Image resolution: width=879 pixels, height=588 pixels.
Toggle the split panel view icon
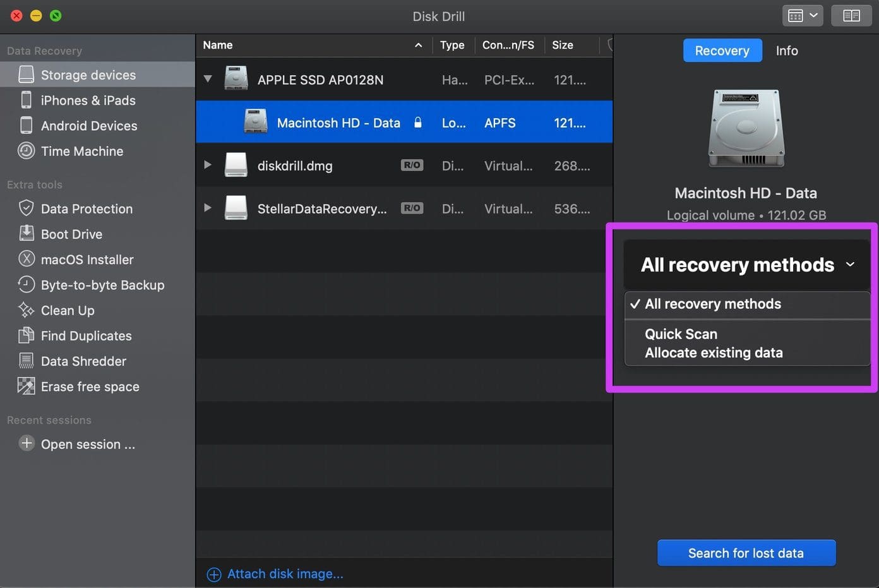(851, 16)
